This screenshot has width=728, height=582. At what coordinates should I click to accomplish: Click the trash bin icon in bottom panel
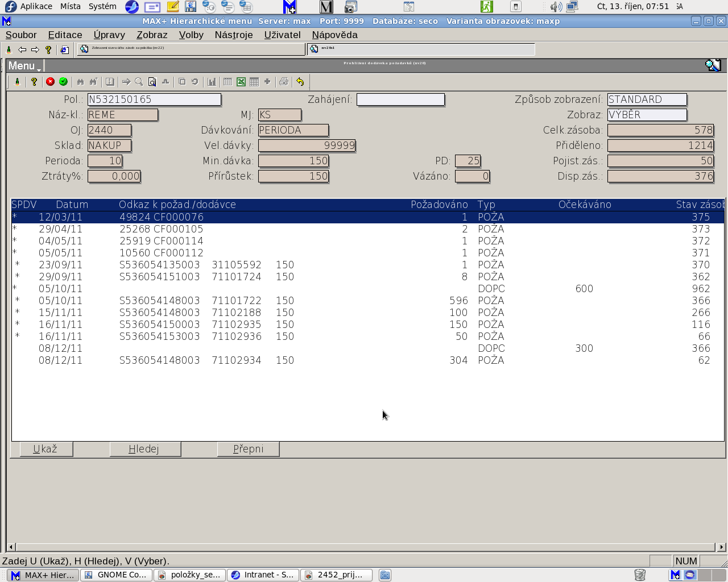[640, 575]
